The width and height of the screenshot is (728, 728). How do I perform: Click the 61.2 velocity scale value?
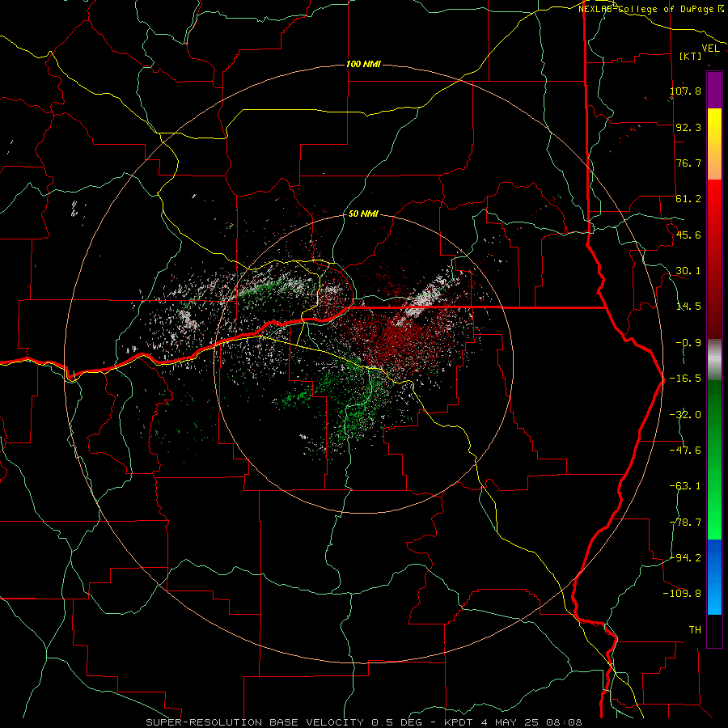[688, 199]
